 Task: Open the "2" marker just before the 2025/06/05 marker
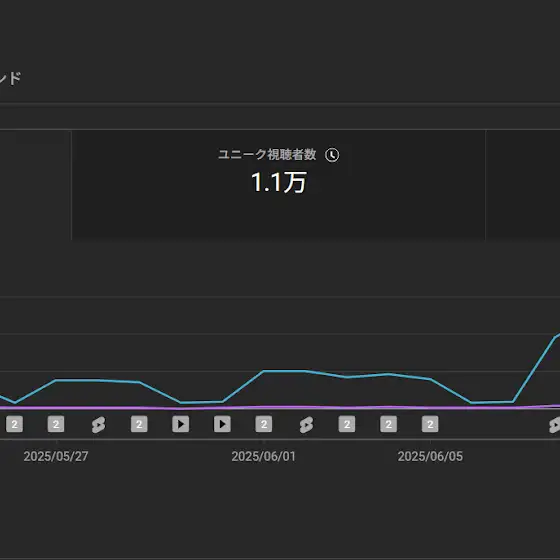tap(389, 424)
